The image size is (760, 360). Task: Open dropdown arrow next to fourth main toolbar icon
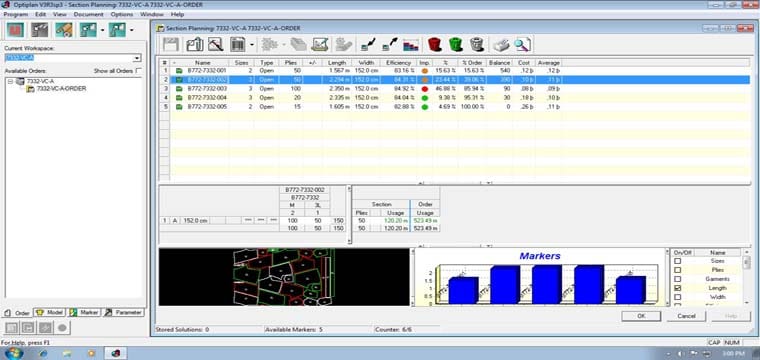click(102, 31)
